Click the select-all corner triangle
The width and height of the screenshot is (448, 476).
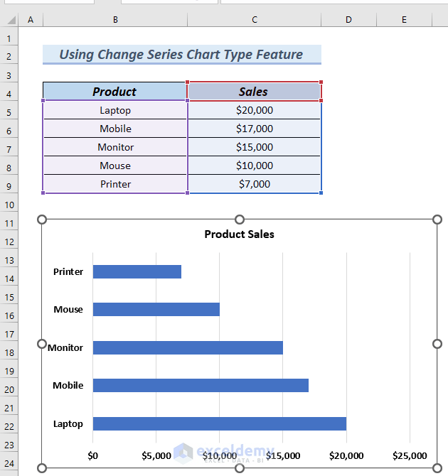11,20
